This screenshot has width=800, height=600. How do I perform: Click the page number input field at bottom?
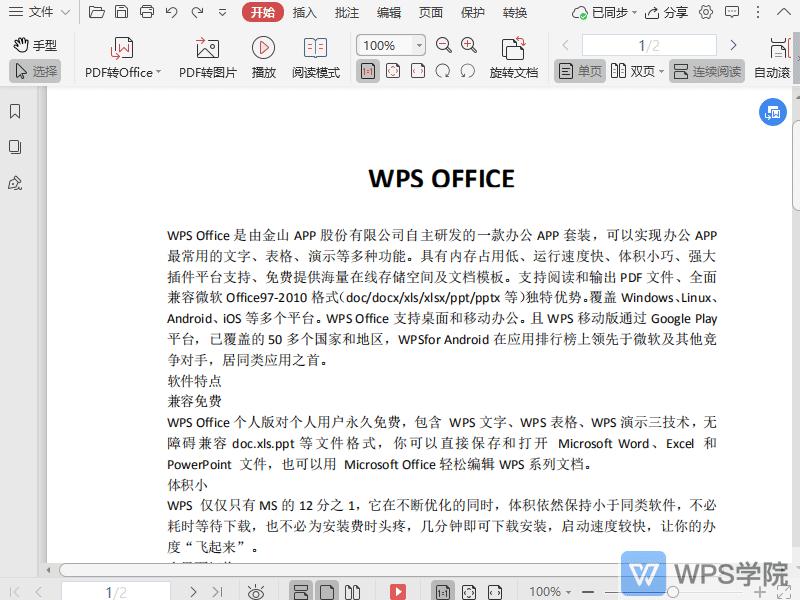(112, 592)
